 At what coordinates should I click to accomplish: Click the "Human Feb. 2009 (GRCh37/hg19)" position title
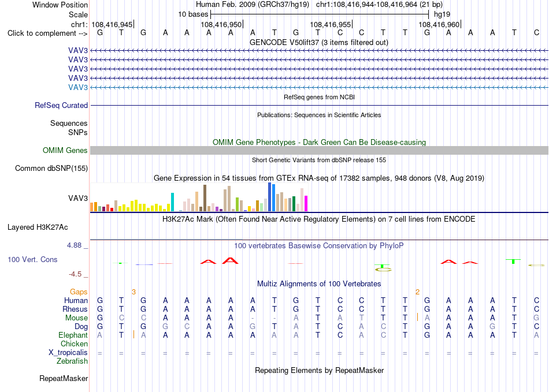click(x=253, y=5)
